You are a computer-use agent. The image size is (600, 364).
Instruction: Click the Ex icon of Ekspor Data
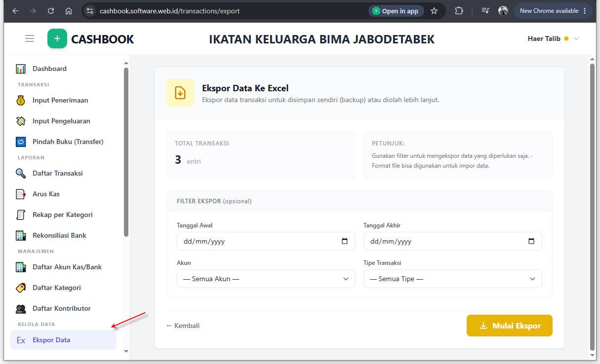[x=21, y=340]
